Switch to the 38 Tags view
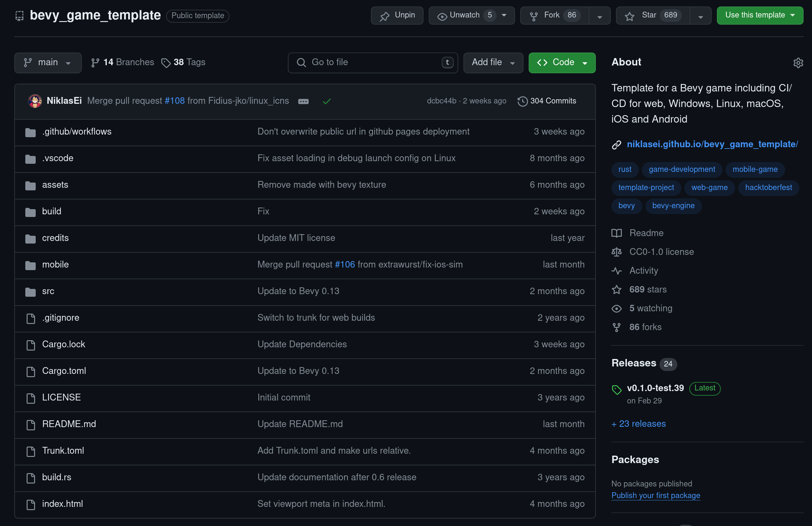 (x=184, y=62)
